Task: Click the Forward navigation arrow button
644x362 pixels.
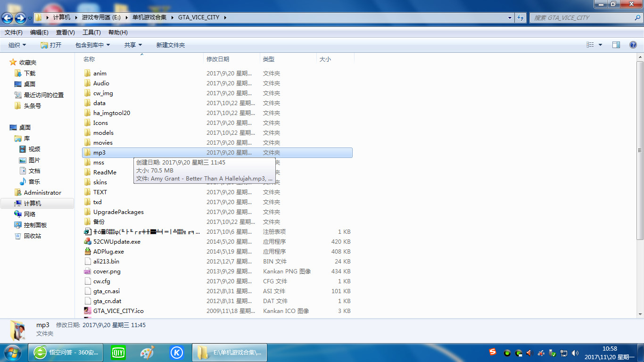Action: pos(20,18)
